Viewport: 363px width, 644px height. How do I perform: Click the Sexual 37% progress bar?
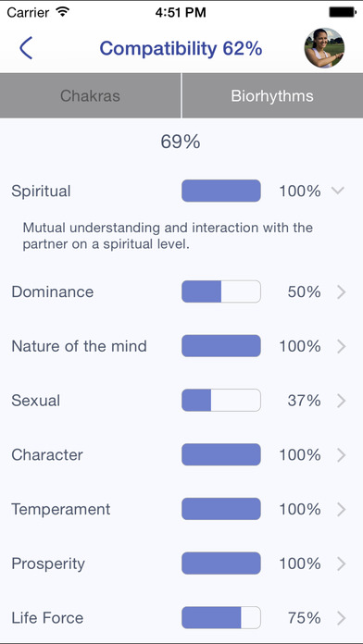click(221, 400)
